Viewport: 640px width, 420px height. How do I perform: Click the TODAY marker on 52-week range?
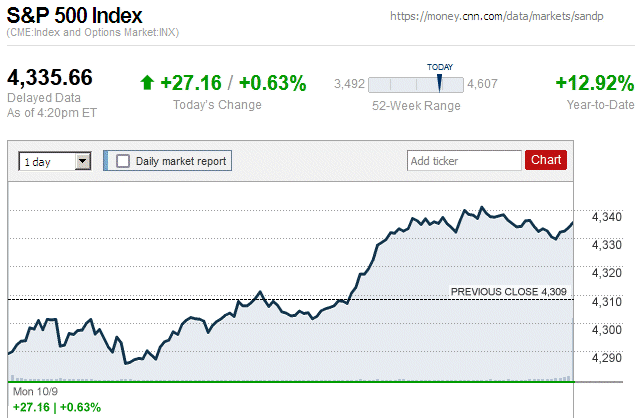coord(439,83)
